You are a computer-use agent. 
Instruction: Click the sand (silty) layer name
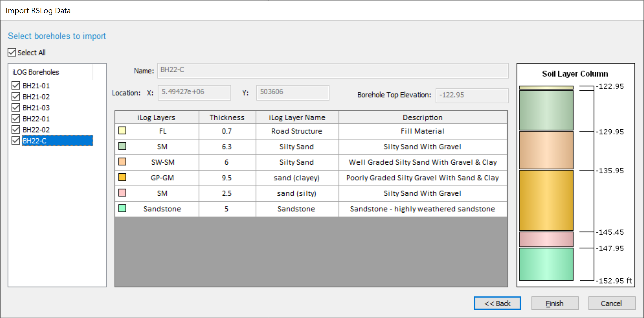coord(297,193)
